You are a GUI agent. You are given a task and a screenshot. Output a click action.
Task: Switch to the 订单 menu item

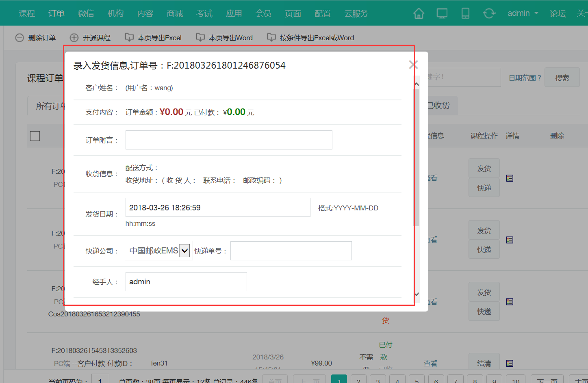click(x=56, y=13)
